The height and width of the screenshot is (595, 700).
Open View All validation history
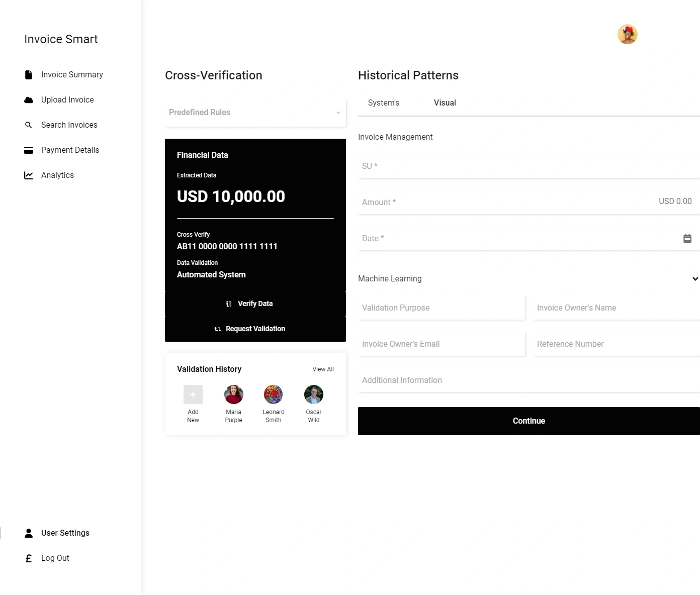tap(323, 369)
